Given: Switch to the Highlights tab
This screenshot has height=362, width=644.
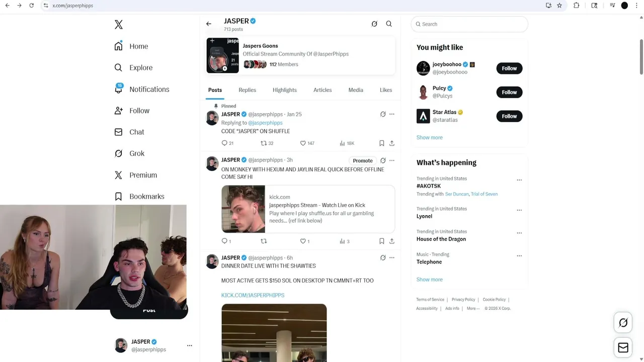Looking at the screenshot, I should 285,90.
